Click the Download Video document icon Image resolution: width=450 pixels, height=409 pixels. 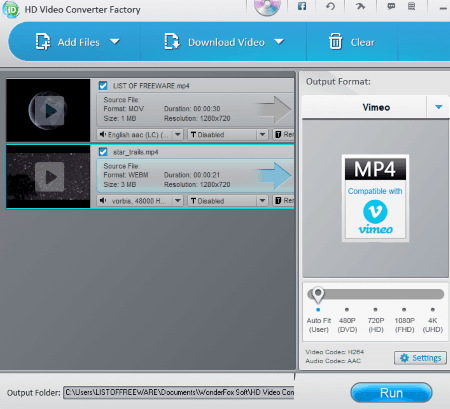(172, 42)
